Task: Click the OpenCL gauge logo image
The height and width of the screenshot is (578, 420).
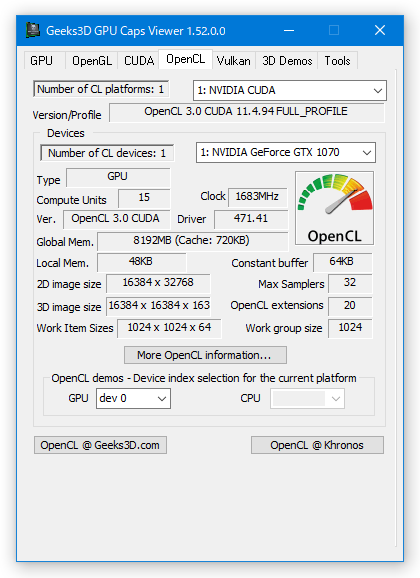Action: 334,208
